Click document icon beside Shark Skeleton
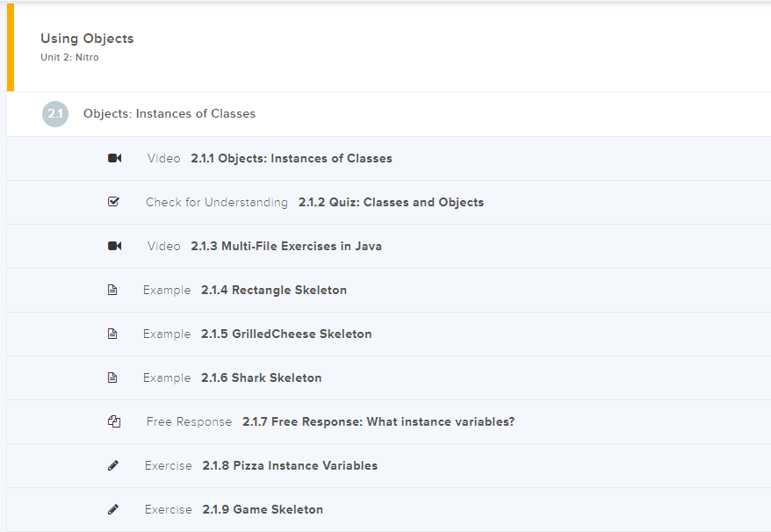The image size is (771, 532). [x=112, y=377]
